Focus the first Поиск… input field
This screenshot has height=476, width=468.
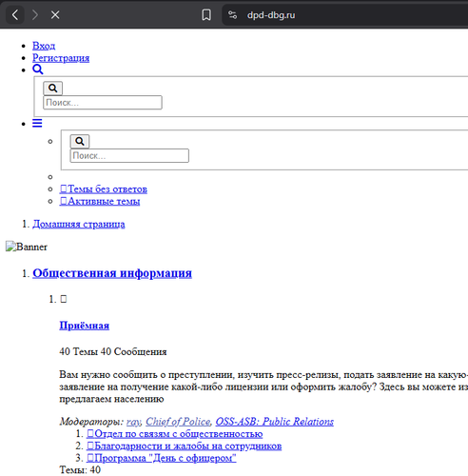coord(103,103)
